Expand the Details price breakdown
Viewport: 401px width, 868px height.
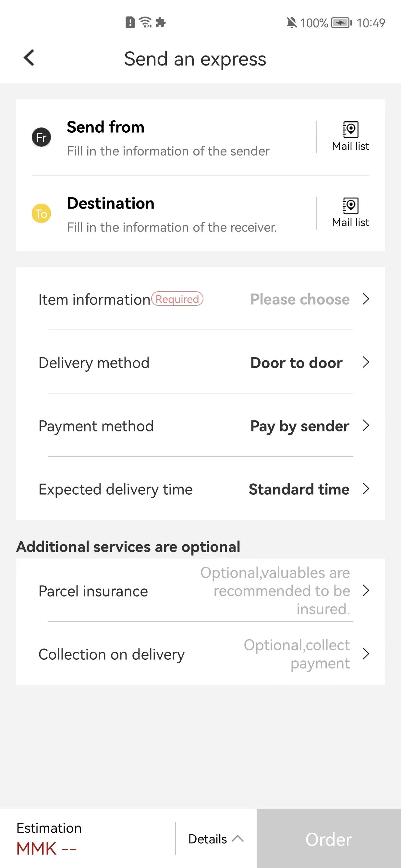click(x=216, y=839)
